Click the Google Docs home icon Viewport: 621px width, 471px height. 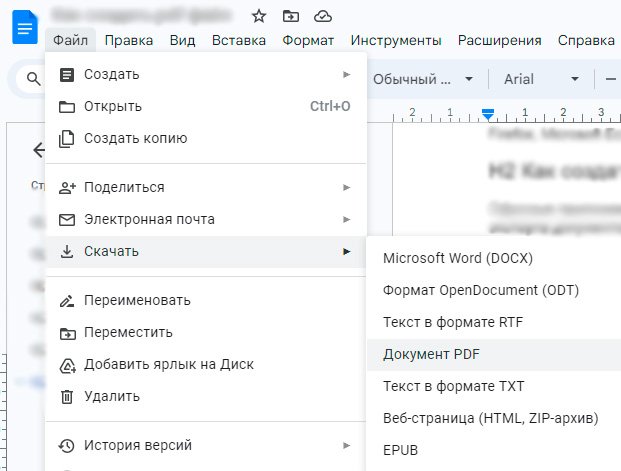pos(22,26)
